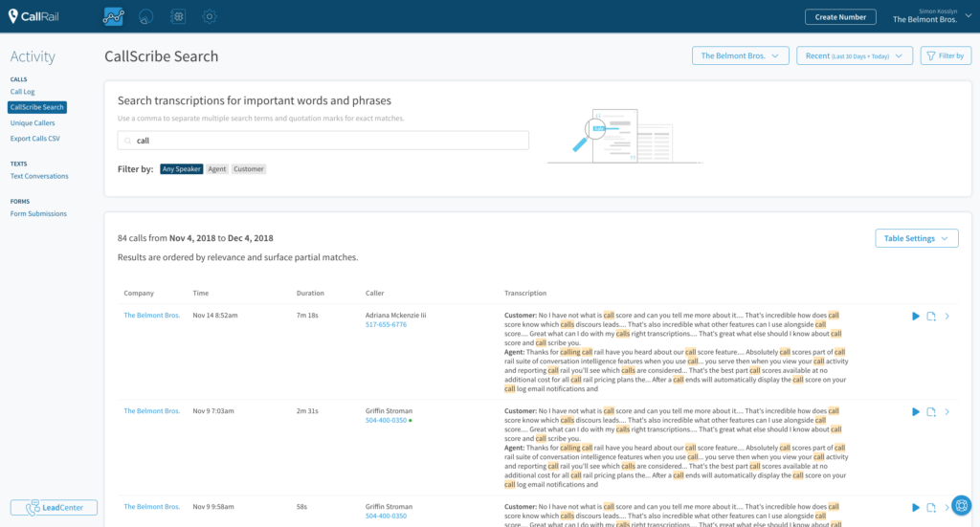Click the magnifier icon in search field
Viewport: 980px width, 527px height.
pos(127,141)
